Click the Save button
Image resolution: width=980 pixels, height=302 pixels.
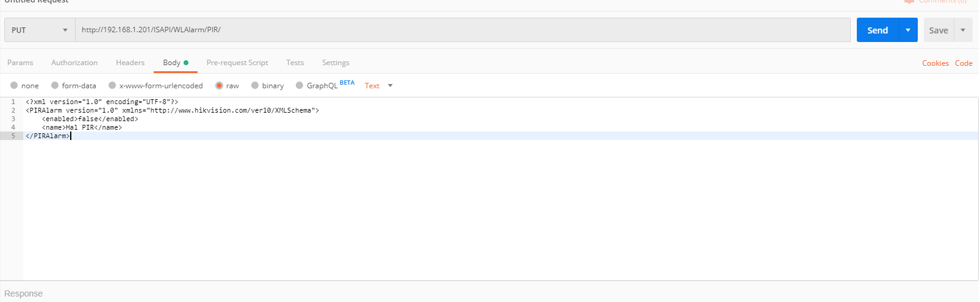(939, 30)
